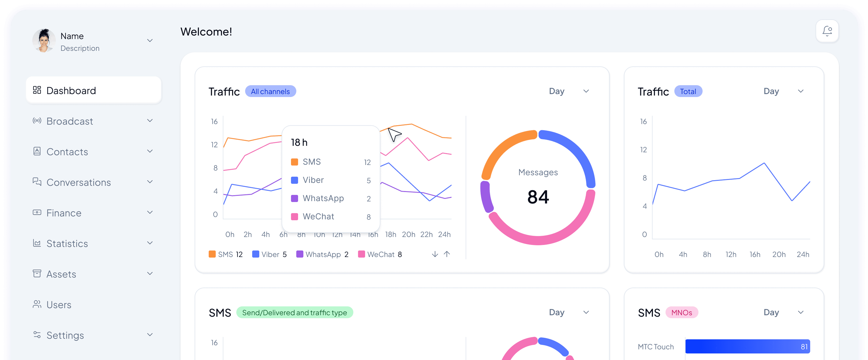Click the Finance money icon
This screenshot has width=868, height=360.
tap(37, 212)
